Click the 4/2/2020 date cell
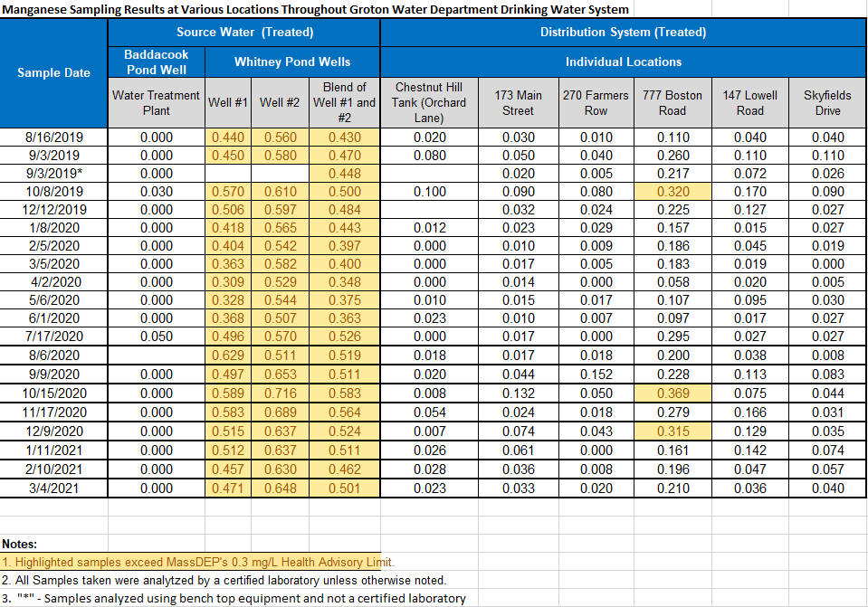The width and height of the screenshot is (868, 607). [53, 282]
